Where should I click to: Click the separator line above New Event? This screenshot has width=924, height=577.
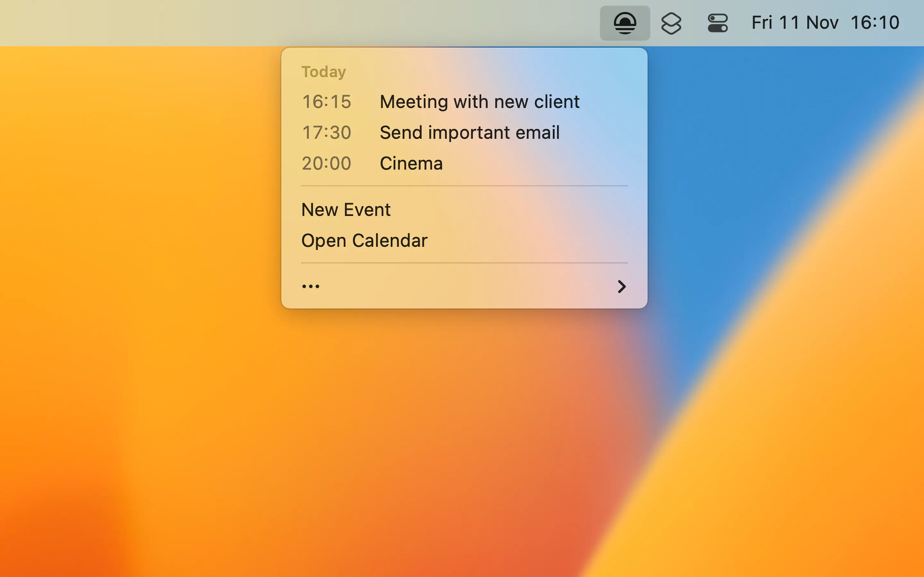(x=464, y=186)
